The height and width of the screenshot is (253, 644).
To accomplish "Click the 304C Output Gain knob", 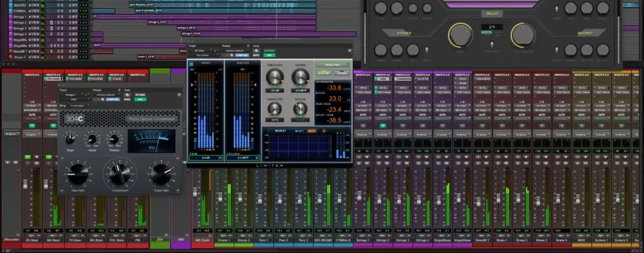I will tap(161, 173).
